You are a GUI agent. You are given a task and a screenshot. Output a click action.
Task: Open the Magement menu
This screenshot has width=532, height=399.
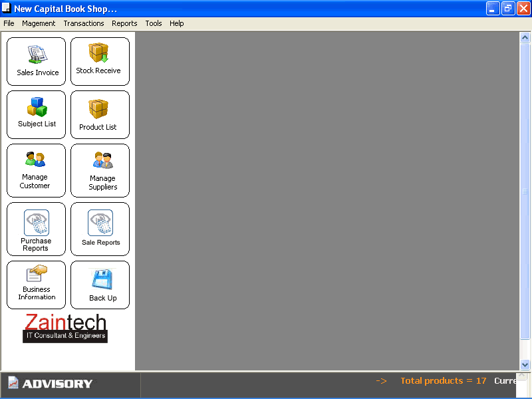39,23
